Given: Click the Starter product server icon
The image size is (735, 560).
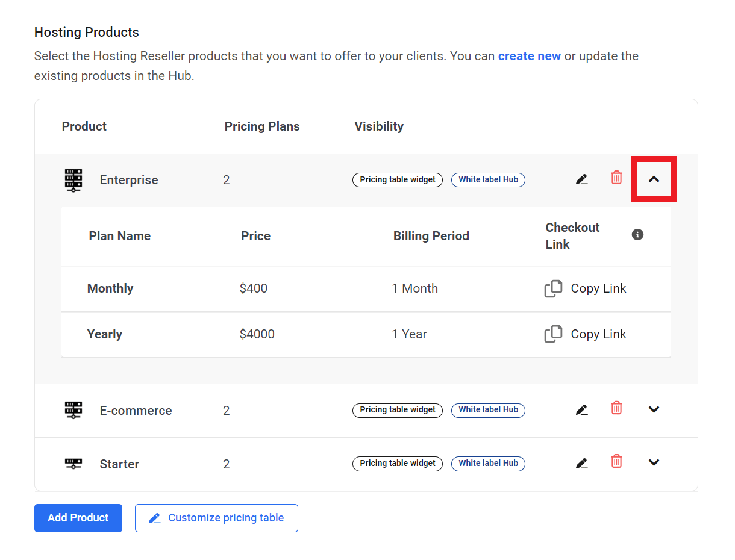Looking at the screenshot, I should click(x=73, y=464).
